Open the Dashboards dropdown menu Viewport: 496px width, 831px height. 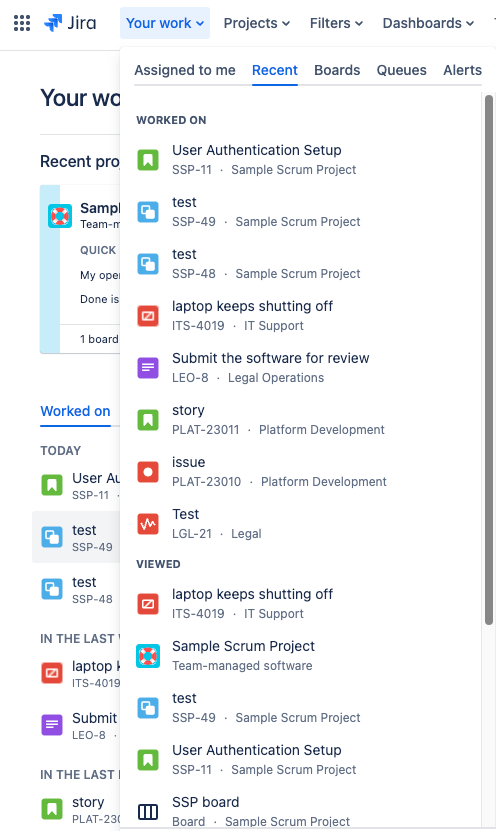pos(428,23)
